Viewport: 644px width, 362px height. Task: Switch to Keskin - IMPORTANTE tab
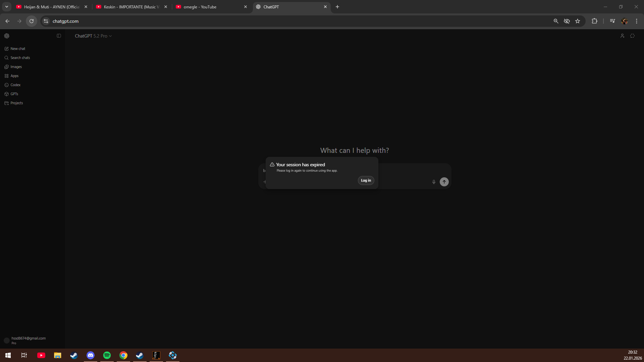pos(132,7)
